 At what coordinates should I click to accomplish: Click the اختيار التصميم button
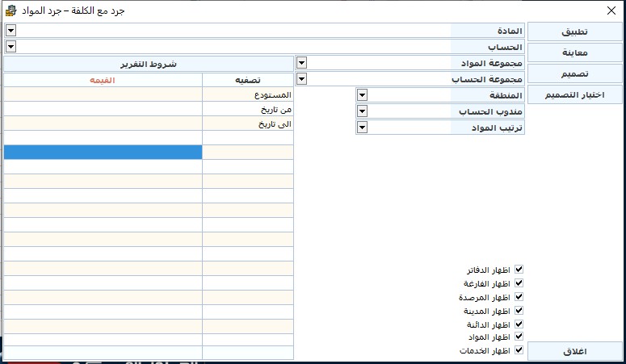pos(575,94)
